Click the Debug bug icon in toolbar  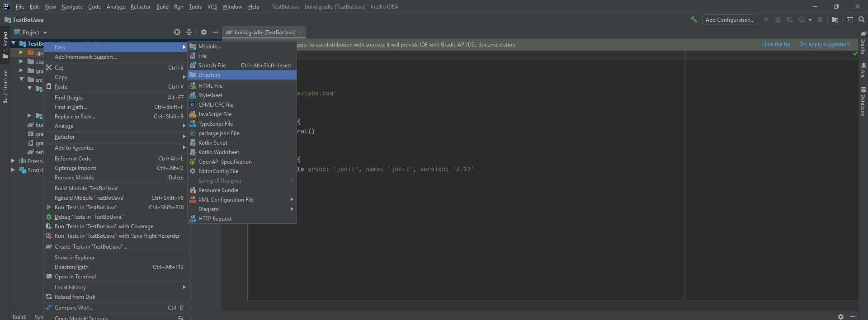click(778, 19)
